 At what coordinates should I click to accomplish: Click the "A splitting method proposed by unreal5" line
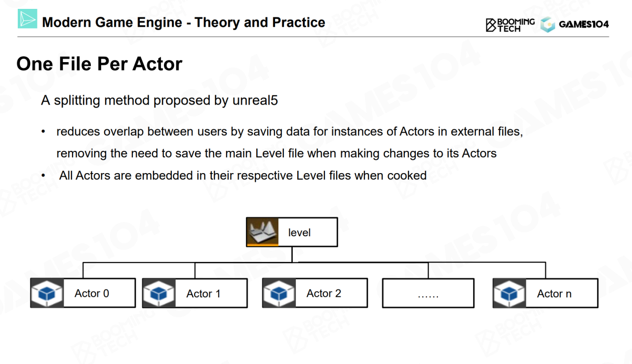point(159,101)
